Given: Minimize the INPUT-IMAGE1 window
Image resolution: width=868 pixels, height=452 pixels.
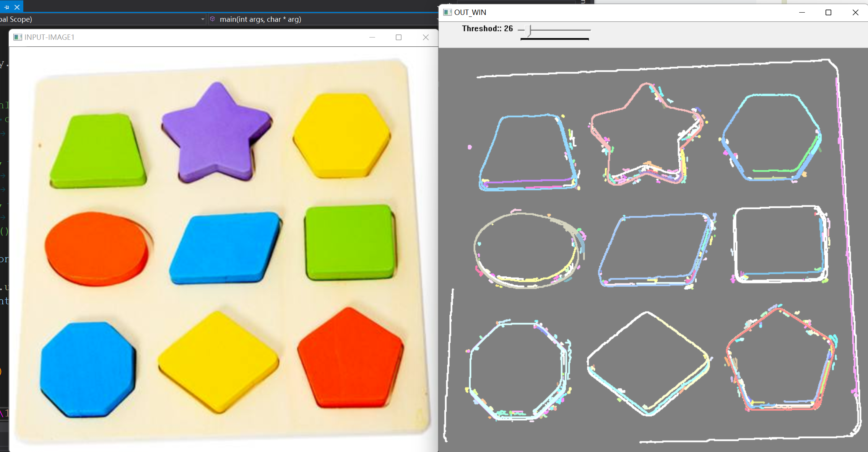Looking at the screenshot, I should pyautogui.click(x=372, y=37).
